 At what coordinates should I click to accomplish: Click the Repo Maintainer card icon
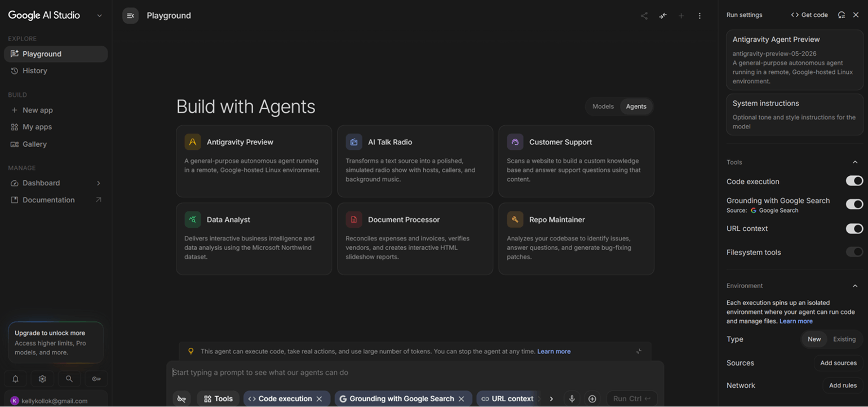coord(515,220)
